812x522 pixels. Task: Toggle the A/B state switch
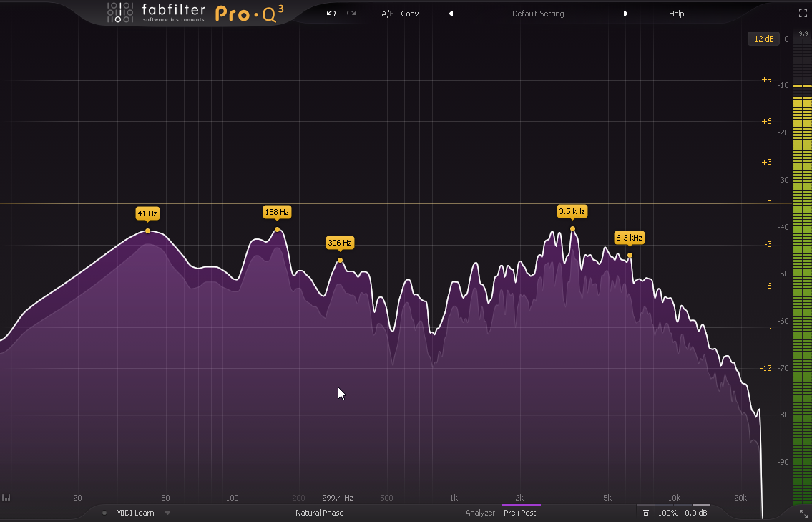[x=387, y=14]
